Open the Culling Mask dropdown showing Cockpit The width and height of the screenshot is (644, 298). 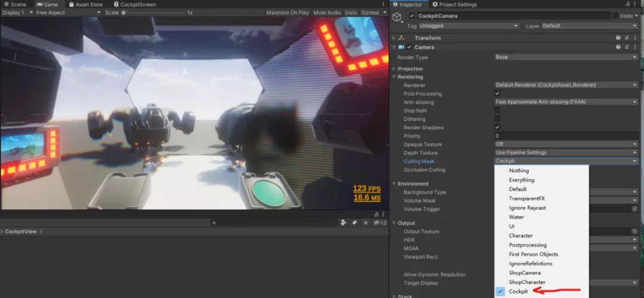coord(566,162)
